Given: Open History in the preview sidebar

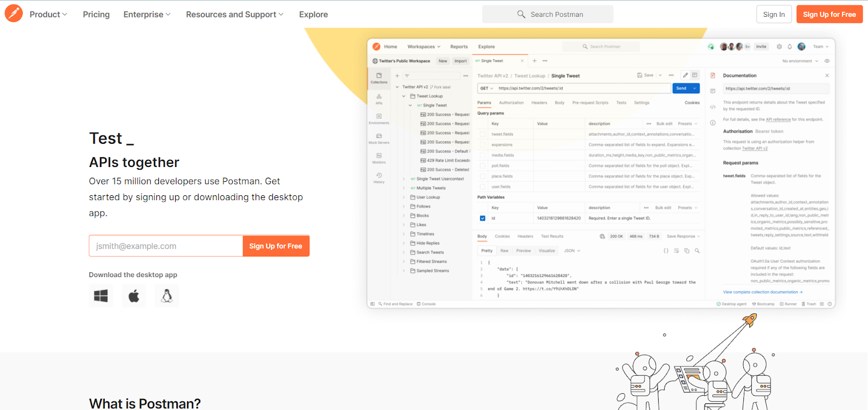Looking at the screenshot, I should pos(379,177).
